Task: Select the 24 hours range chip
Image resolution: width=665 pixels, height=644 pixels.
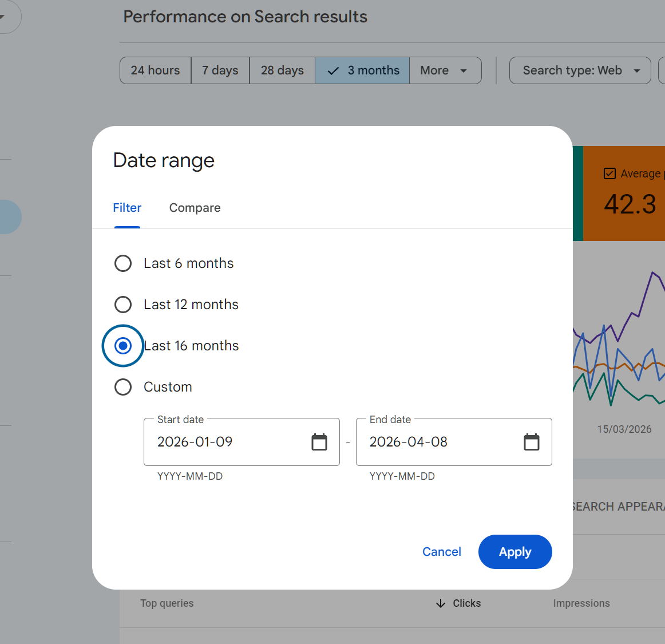Action: coord(155,70)
